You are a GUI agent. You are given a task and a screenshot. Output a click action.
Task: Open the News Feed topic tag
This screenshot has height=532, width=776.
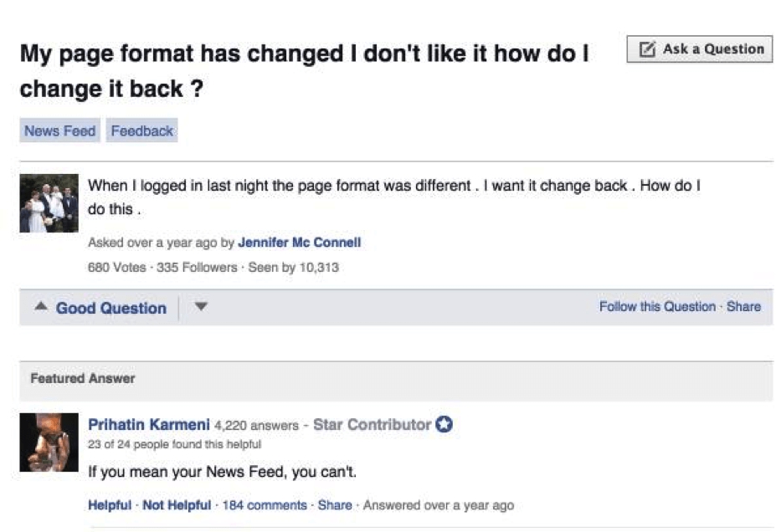pyautogui.click(x=59, y=130)
